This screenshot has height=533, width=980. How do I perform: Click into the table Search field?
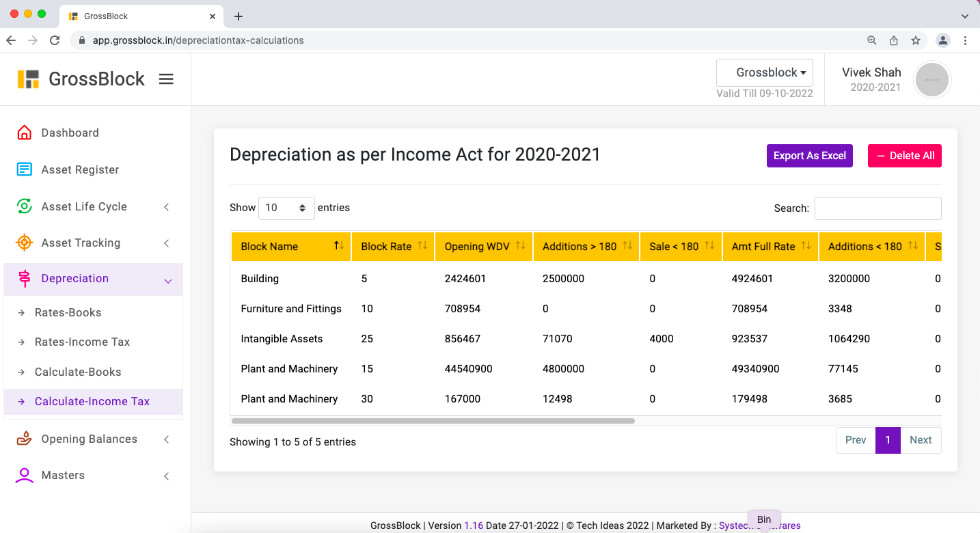(877, 208)
